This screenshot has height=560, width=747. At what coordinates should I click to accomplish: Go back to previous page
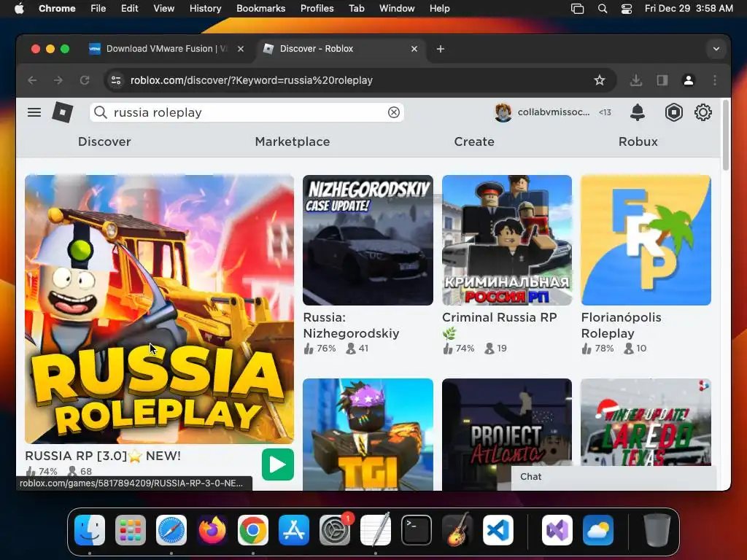32,80
